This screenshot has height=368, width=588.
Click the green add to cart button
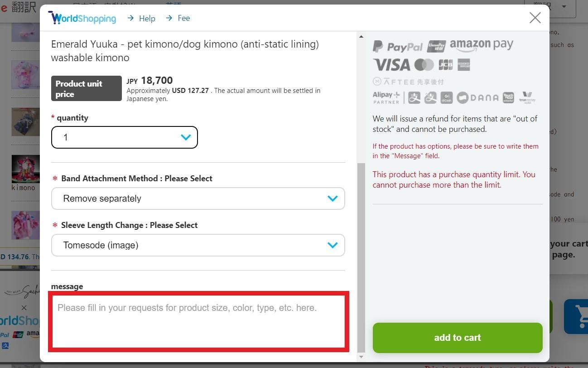(x=458, y=338)
